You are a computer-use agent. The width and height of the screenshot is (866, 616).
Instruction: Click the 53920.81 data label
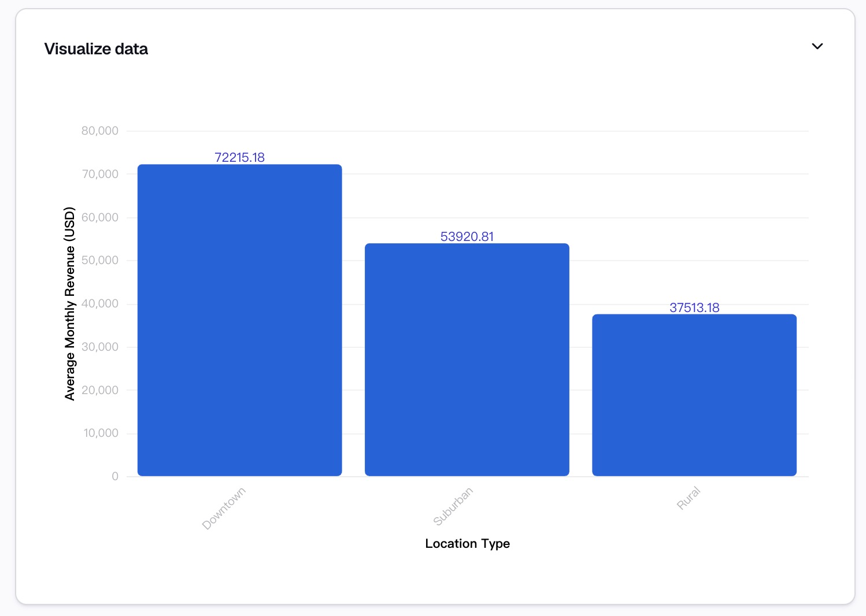click(x=467, y=236)
